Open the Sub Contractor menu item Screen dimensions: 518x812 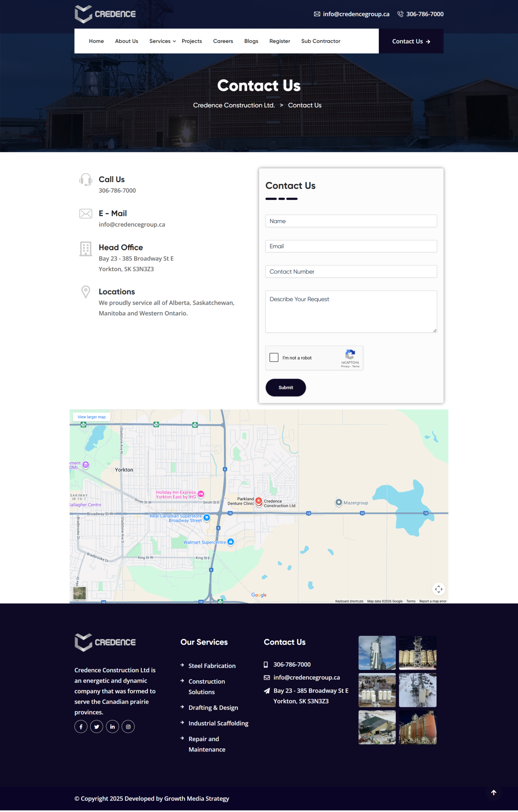[x=320, y=41]
